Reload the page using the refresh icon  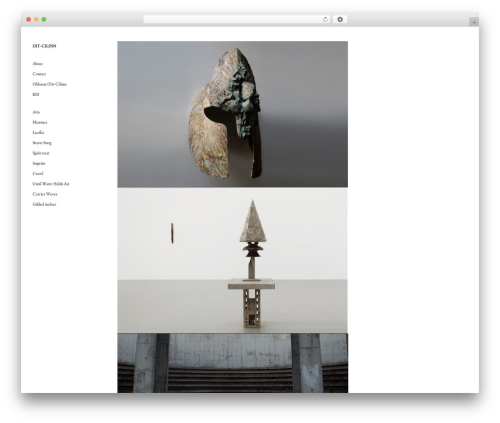tap(325, 19)
